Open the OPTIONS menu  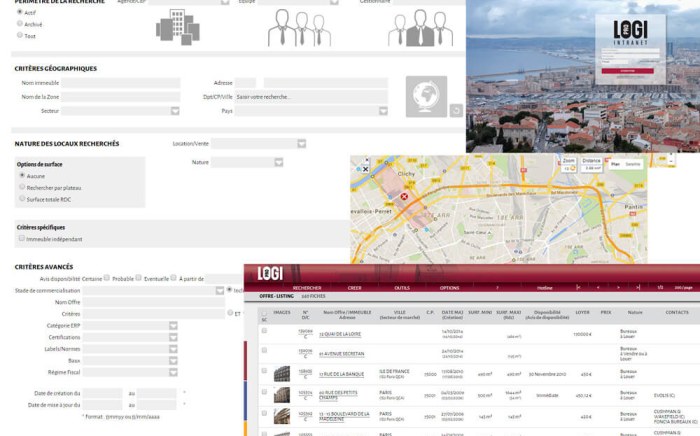(449, 288)
